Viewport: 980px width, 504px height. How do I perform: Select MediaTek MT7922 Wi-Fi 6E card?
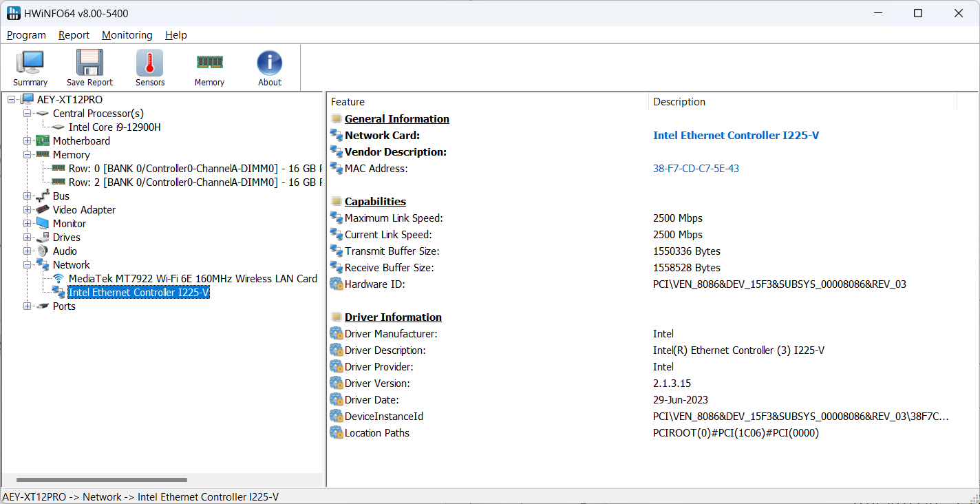pos(193,279)
